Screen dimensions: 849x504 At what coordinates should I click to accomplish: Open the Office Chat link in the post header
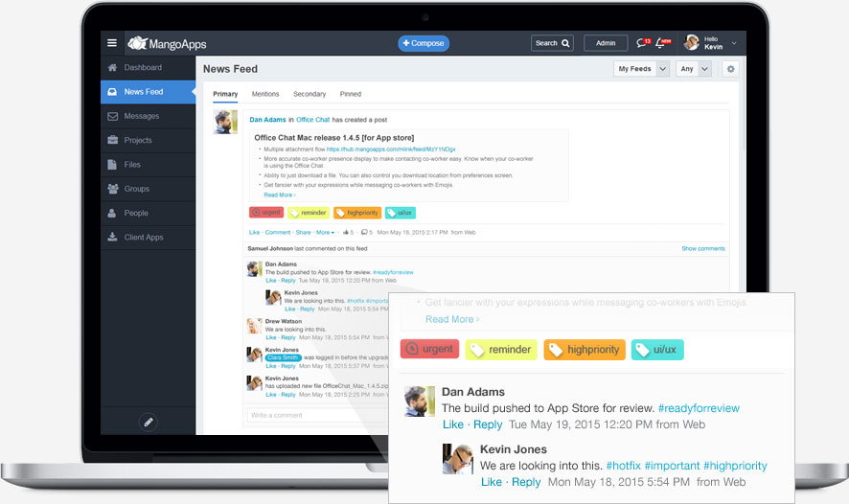point(313,120)
